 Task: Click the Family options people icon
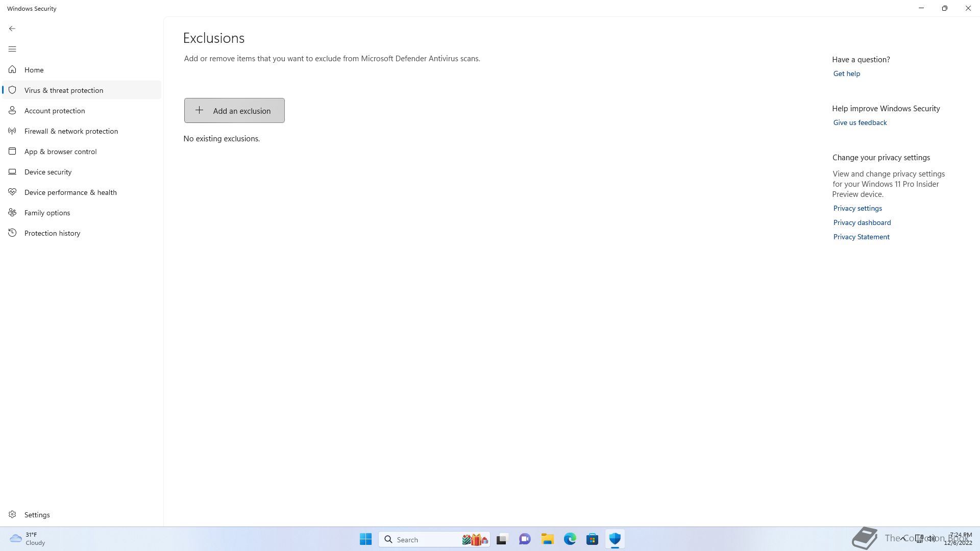coord(12,212)
